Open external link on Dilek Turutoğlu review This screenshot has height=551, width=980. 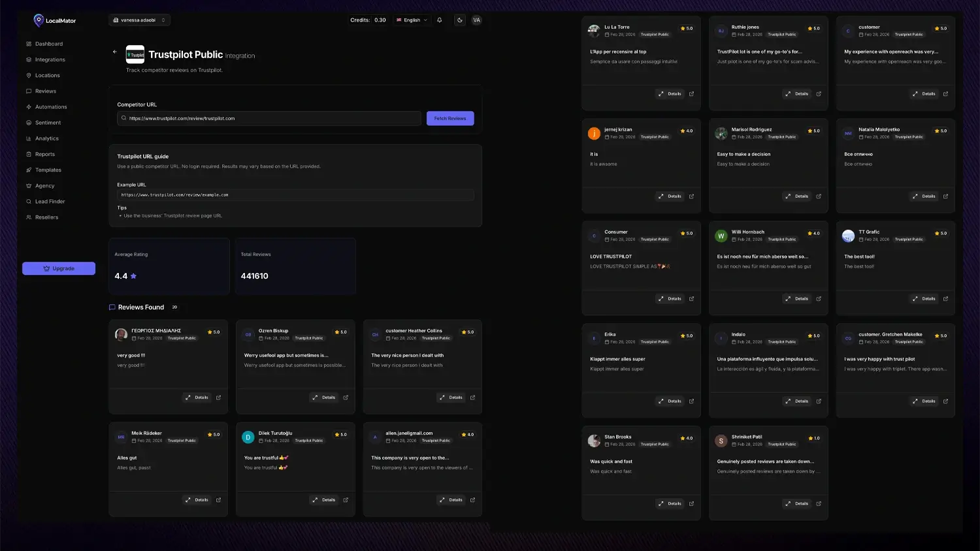346,500
